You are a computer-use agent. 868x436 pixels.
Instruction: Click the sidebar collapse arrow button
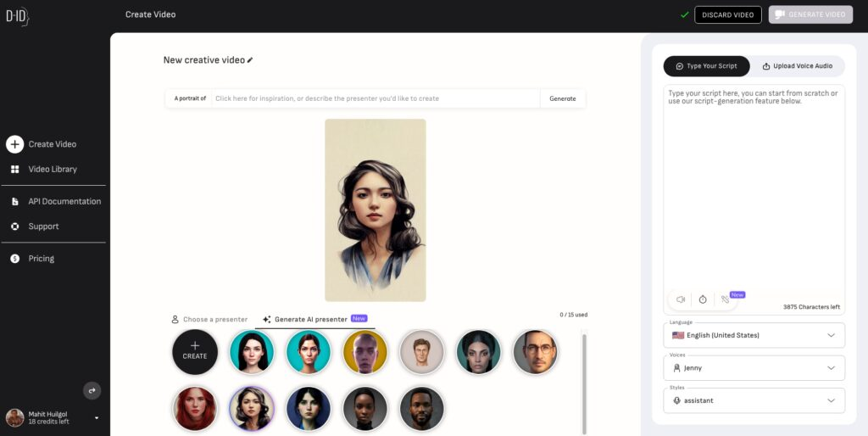coord(92,390)
